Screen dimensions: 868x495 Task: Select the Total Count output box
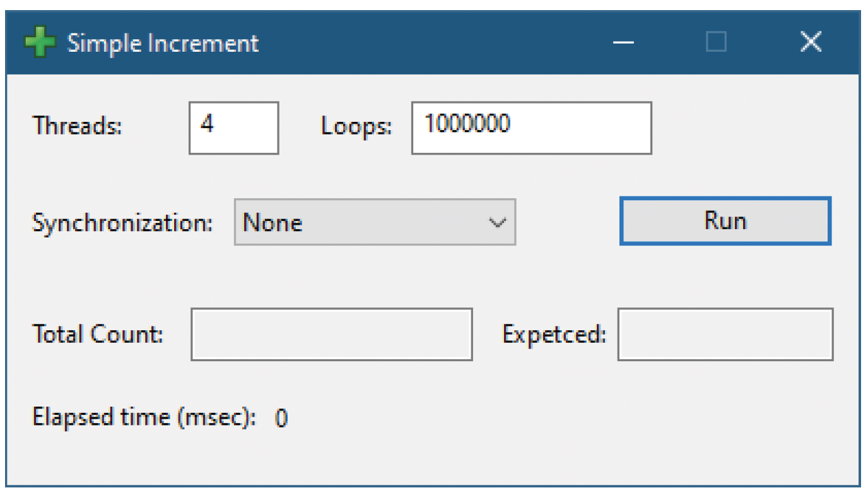[x=332, y=334]
